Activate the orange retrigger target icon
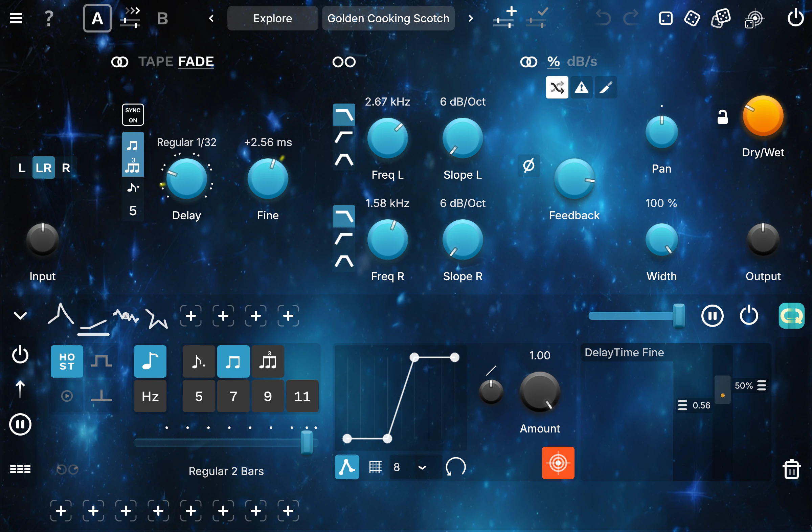Image resolution: width=812 pixels, height=532 pixels. (x=558, y=463)
